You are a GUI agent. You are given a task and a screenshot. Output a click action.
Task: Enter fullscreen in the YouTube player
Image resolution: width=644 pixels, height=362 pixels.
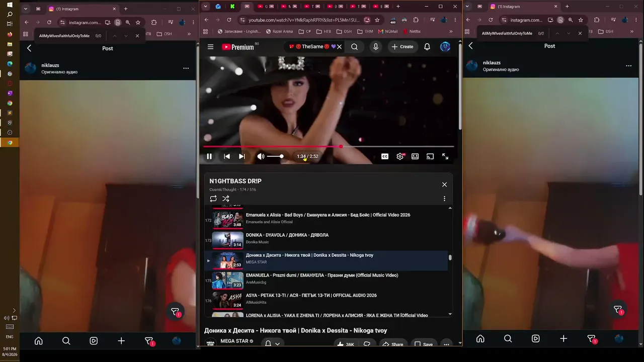(x=445, y=156)
